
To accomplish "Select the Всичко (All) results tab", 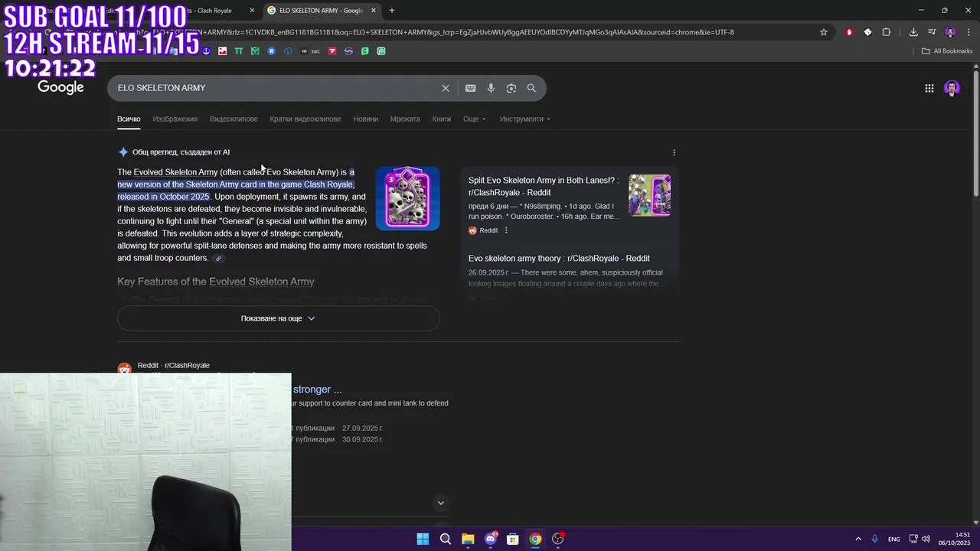I will (129, 119).
